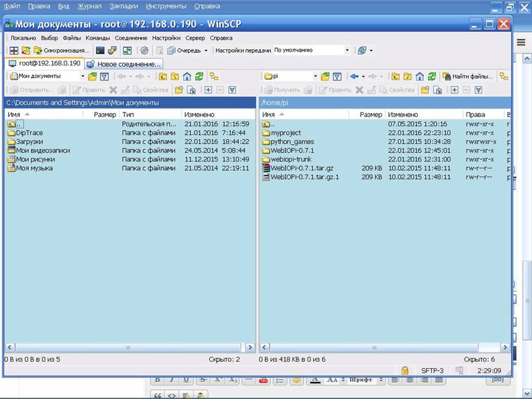Click the padlock encryption status icon

tap(405, 371)
